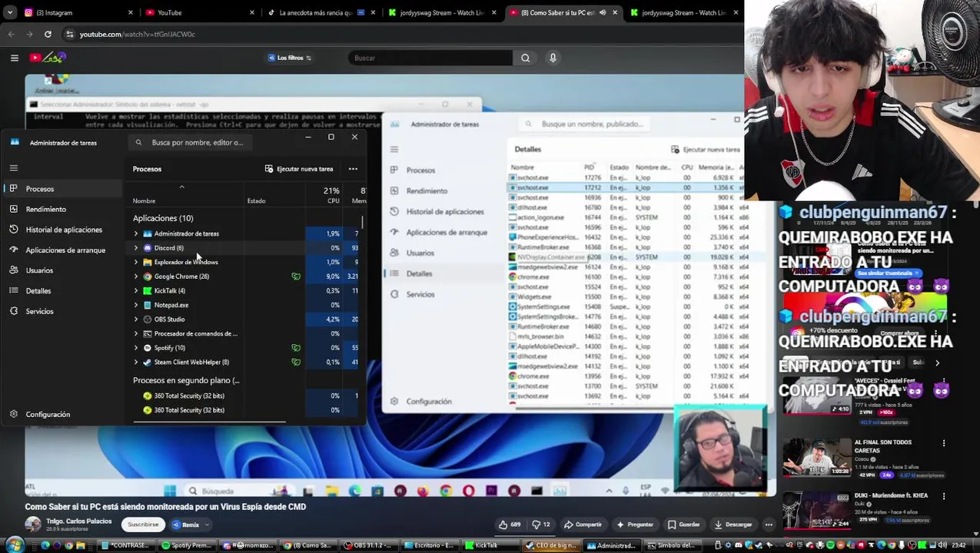This screenshot has width=980, height=553.
Task: Click Ejecutar nueva tarea in the front Task Manager
Action: (x=299, y=169)
